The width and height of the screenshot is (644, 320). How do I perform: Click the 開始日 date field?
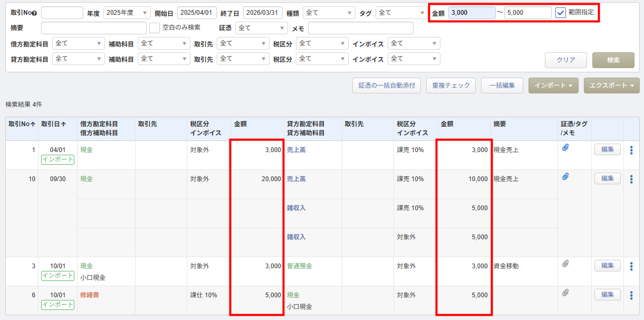coord(197,13)
